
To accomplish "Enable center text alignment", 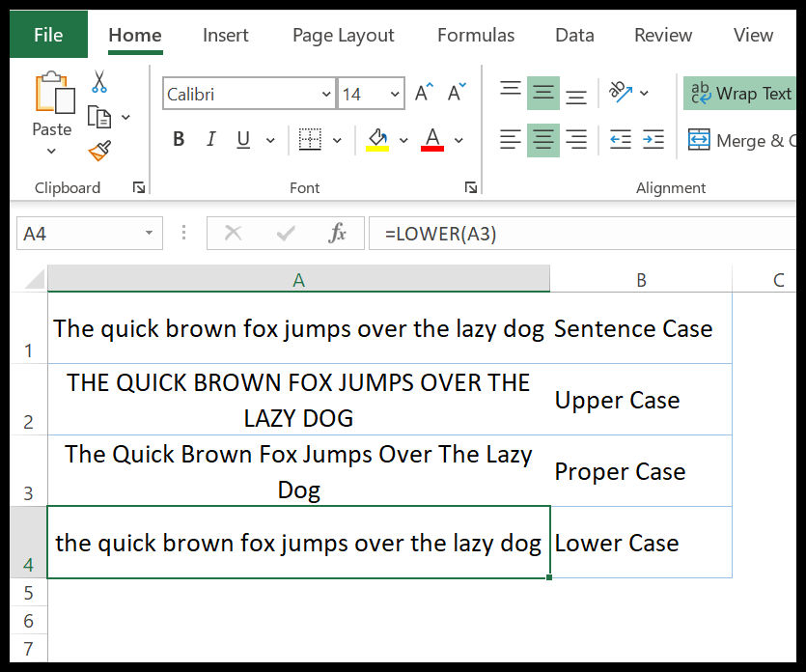I will tap(542, 139).
